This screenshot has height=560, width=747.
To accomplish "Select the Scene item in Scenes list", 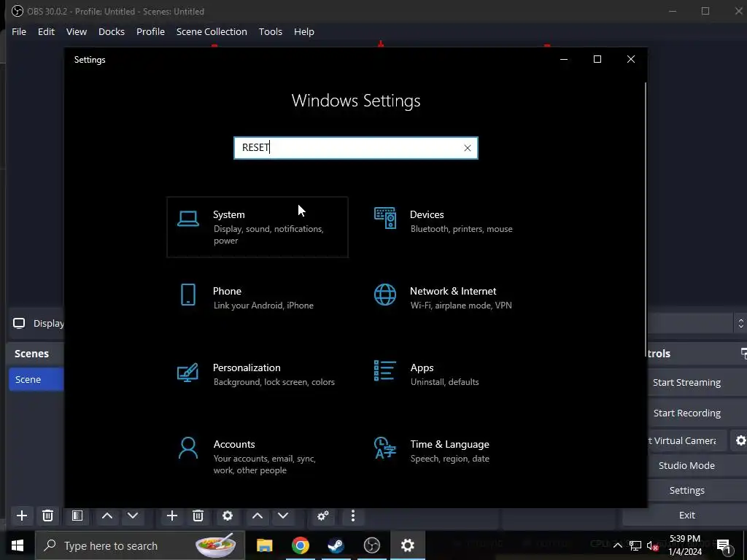I will (36, 379).
